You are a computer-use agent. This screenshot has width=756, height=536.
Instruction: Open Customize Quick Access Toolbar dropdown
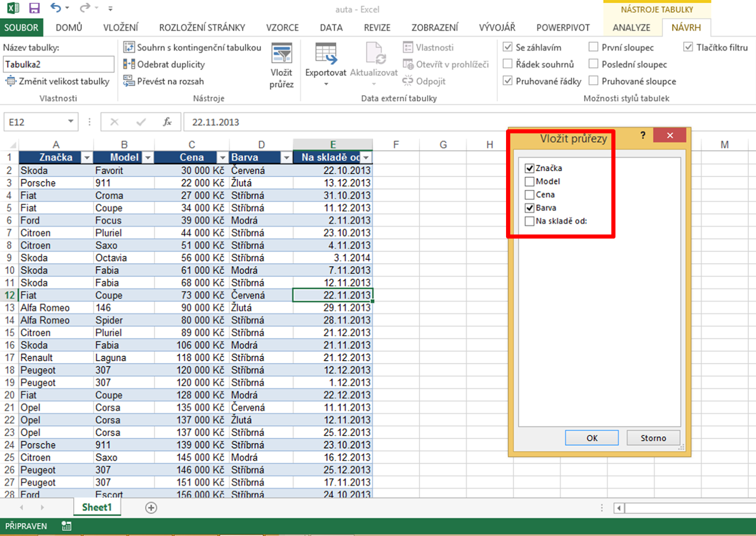110,9
